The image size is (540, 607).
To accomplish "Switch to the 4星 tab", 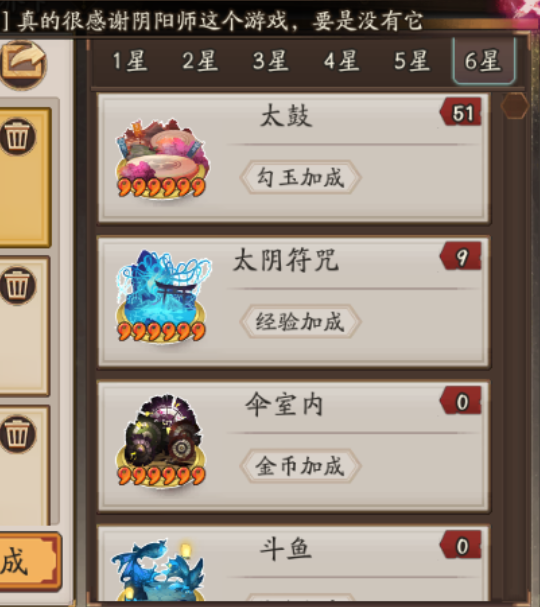I will (341, 61).
